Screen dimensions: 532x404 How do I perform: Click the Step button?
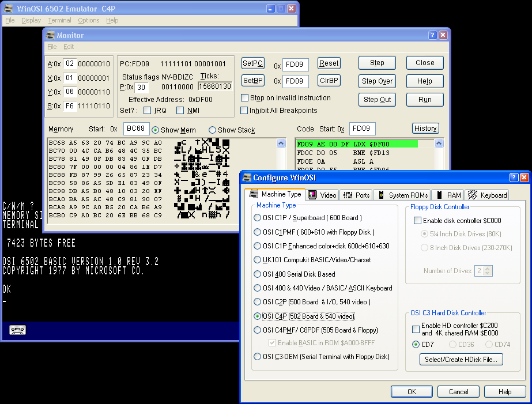tap(378, 63)
